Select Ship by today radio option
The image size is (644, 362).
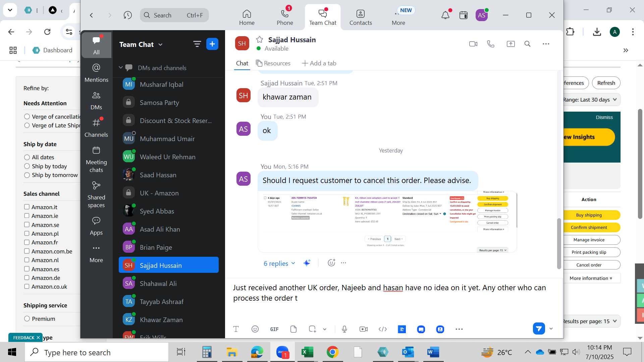coord(27,166)
